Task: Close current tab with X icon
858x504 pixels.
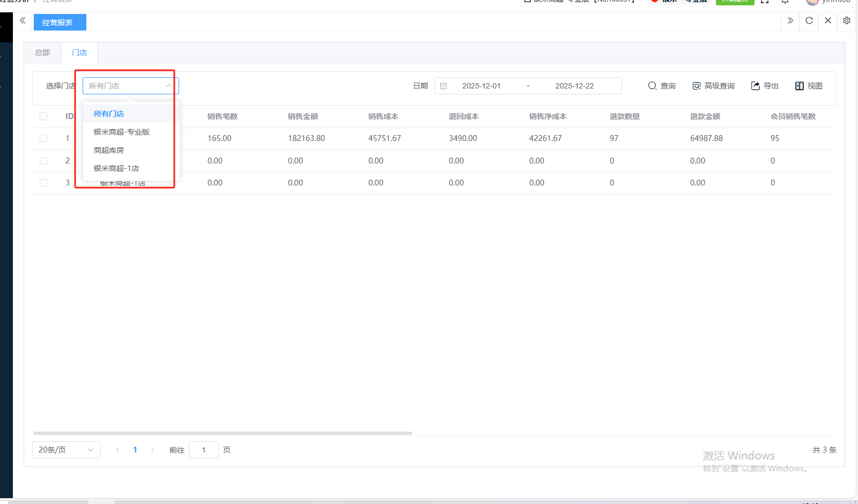Action: click(x=828, y=21)
